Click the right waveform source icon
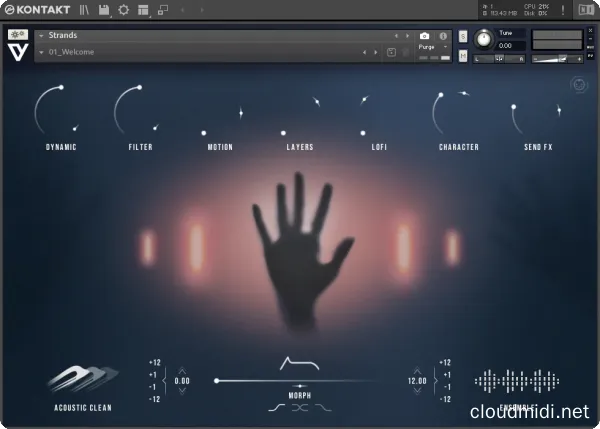 click(x=514, y=381)
